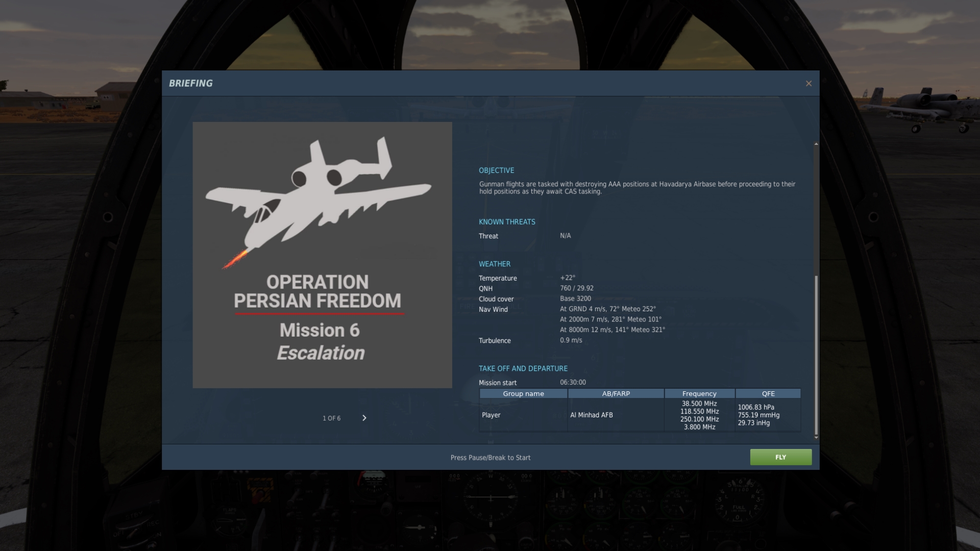
Task: Click the wind line At 8000m 12 m/s
Action: [612, 330]
